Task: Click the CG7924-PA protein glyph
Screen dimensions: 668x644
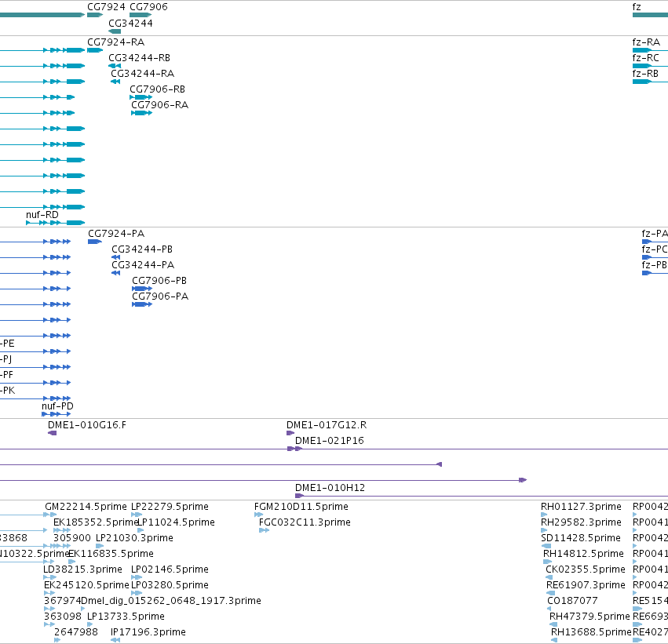Action: (x=94, y=242)
